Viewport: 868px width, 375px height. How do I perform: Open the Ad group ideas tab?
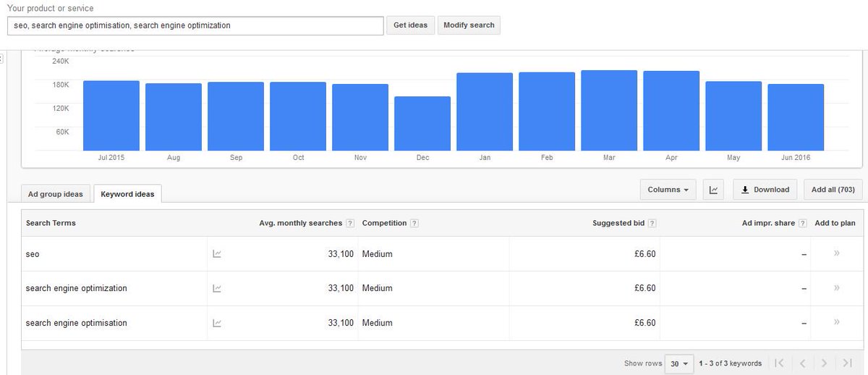click(56, 194)
